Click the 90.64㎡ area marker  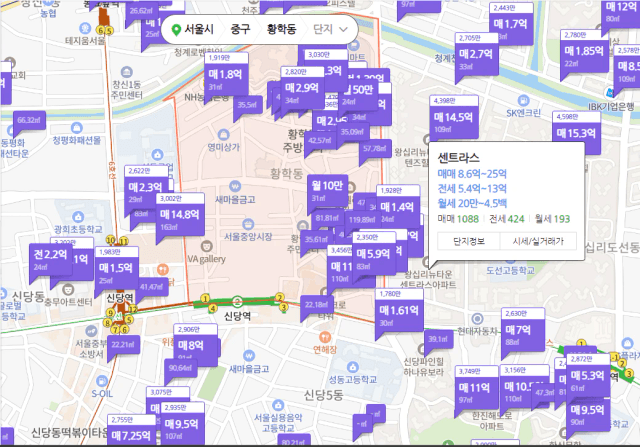(181, 369)
